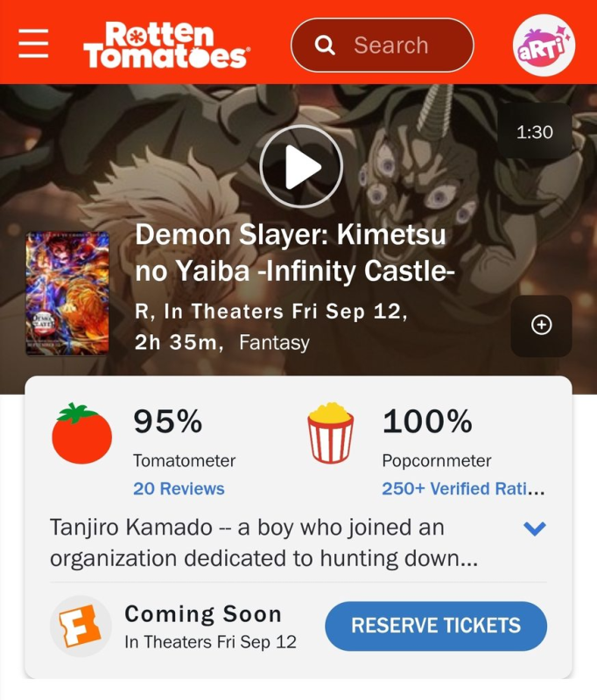Click the 100% Popcornmeter score
The height and width of the screenshot is (700, 597).
click(427, 421)
